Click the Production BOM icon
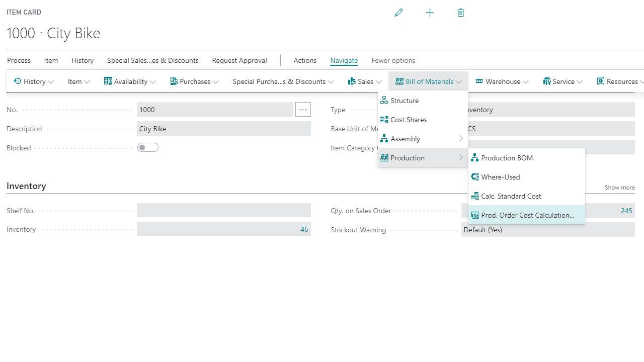Screen dimensions: 644x362 [x=474, y=158]
